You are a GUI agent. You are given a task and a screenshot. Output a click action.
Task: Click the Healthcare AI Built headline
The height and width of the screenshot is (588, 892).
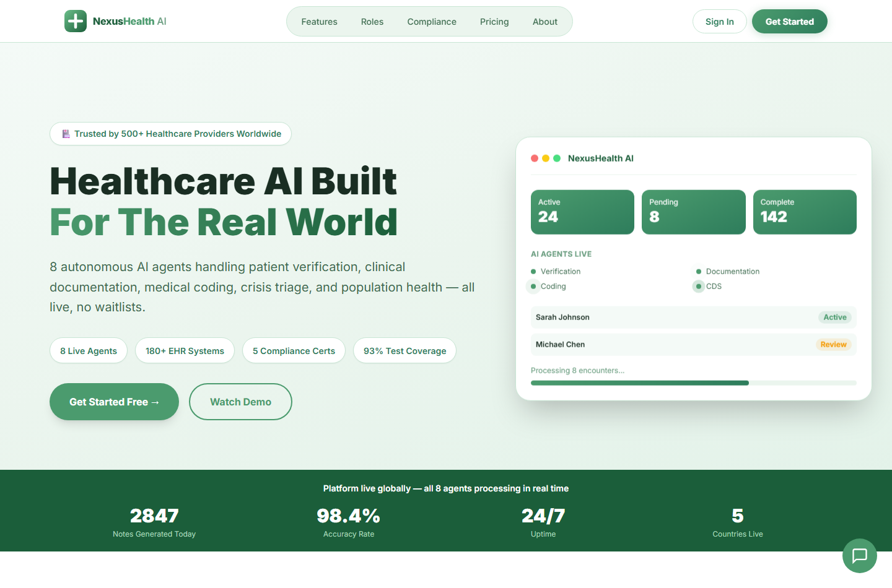[x=223, y=181]
